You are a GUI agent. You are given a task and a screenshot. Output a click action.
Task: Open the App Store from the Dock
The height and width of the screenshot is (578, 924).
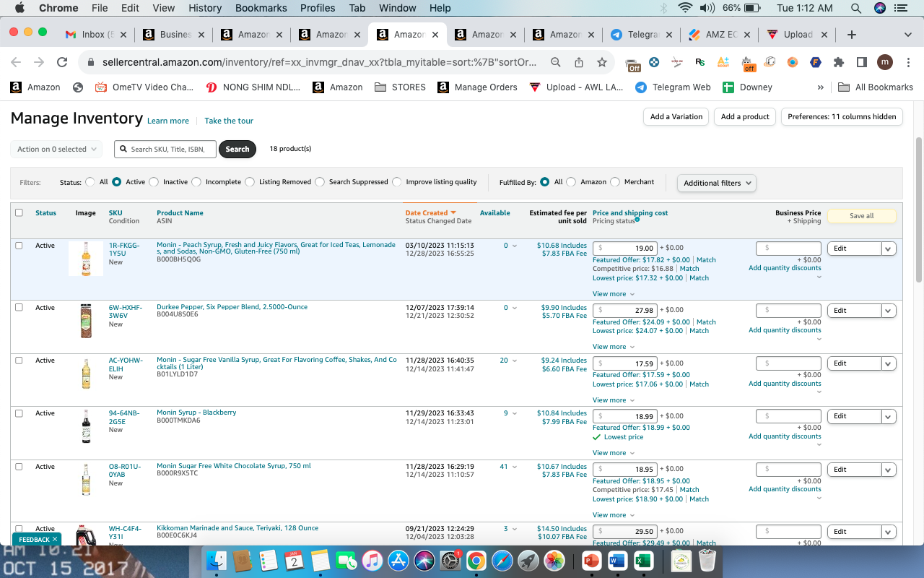[x=398, y=561]
